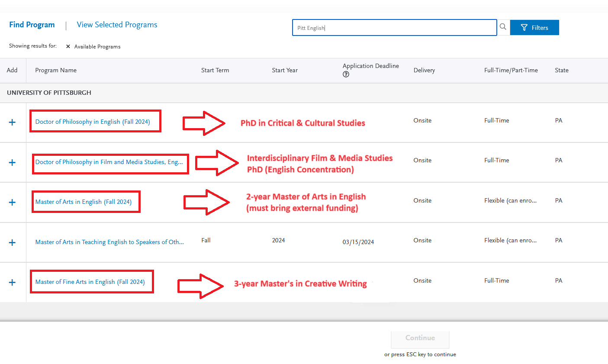This screenshot has height=364, width=608.
Task: Sort by Start Year column header
Action: 285,70
